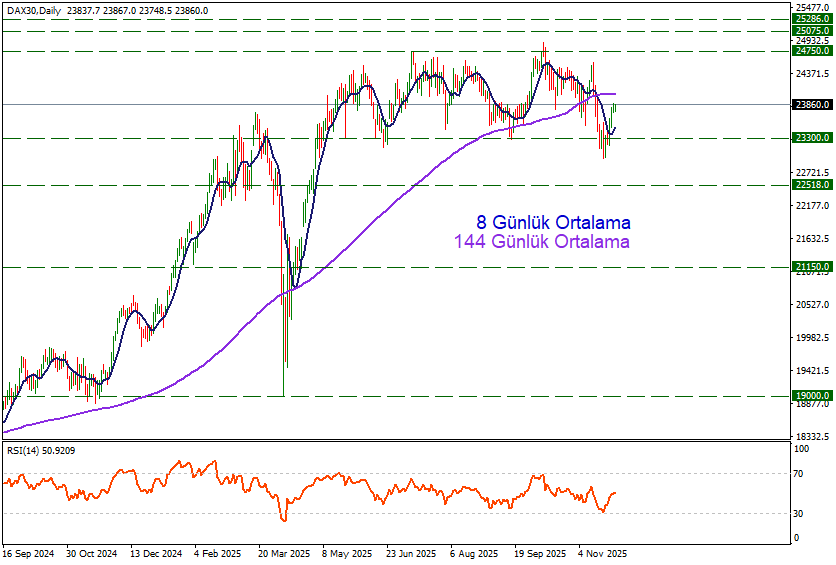Click the 19000.0 bottom support tag
The height and width of the screenshot is (565, 836).
[812, 396]
